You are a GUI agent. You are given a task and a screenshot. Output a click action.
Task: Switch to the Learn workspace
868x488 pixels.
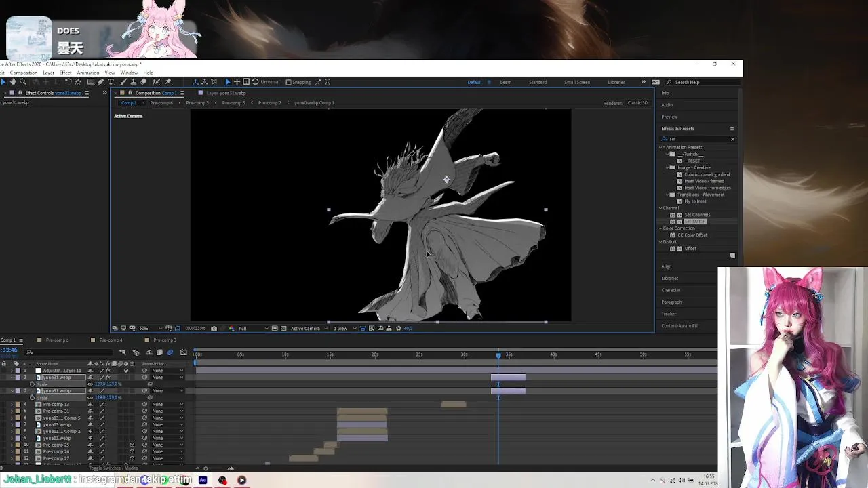[506, 82]
